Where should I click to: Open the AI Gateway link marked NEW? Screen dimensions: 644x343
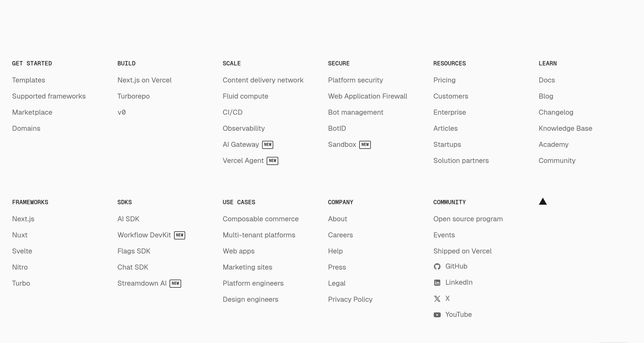(x=240, y=144)
